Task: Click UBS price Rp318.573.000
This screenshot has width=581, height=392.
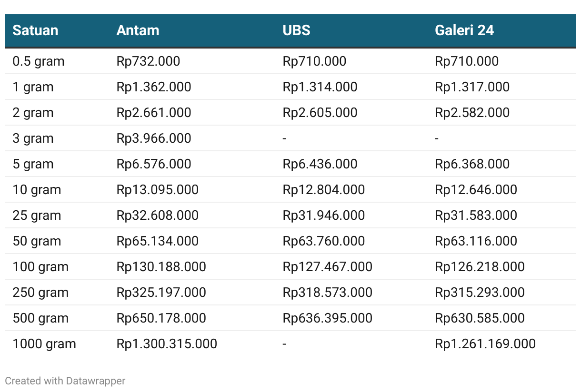Action: pyautogui.click(x=328, y=293)
